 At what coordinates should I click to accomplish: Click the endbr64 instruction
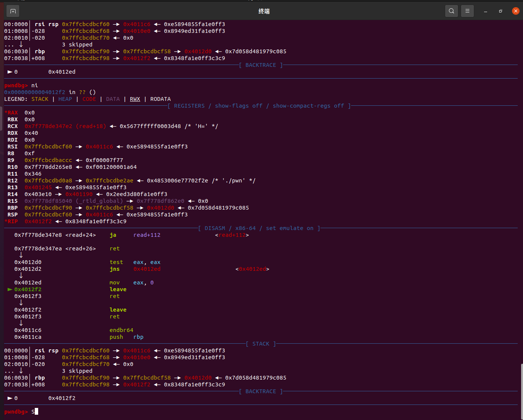click(x=121, y=330)
